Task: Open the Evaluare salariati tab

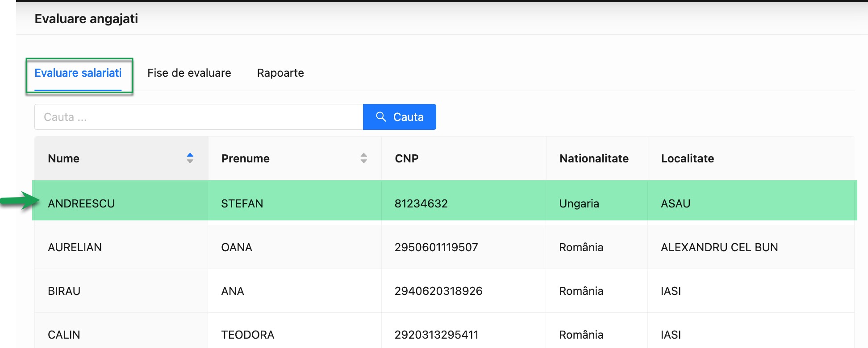Action: click(78, 73)
